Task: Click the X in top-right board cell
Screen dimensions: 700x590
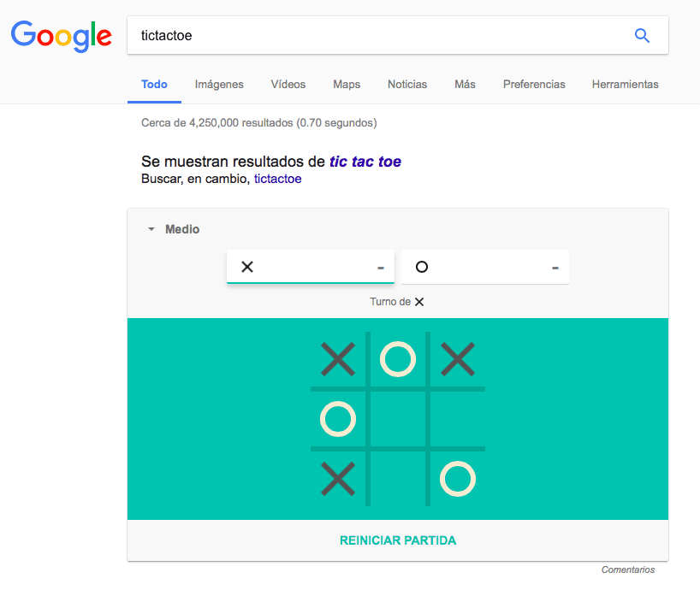Action: tap(458, 359)
